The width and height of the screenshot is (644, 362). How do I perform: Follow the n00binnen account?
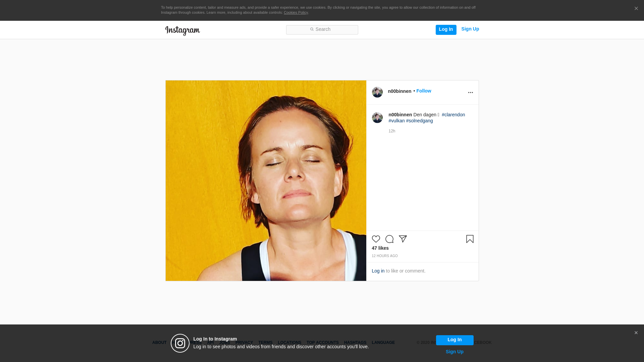(424, 91)
